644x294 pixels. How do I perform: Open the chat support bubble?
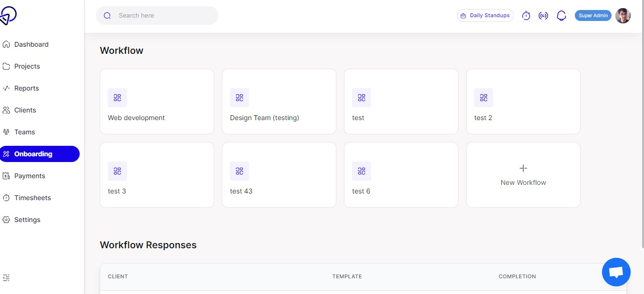click(616, 272)
